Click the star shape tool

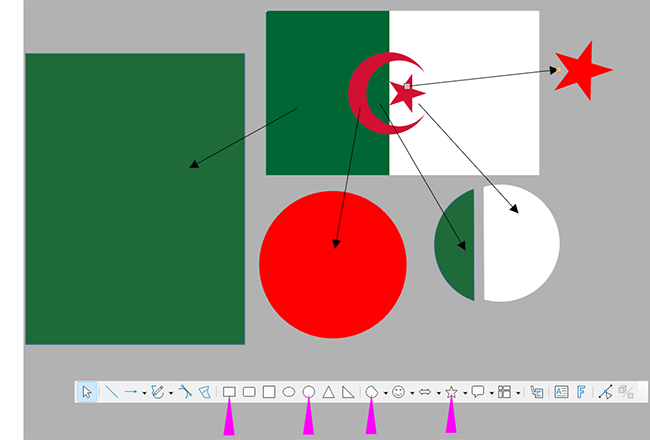tap(451, 392)
